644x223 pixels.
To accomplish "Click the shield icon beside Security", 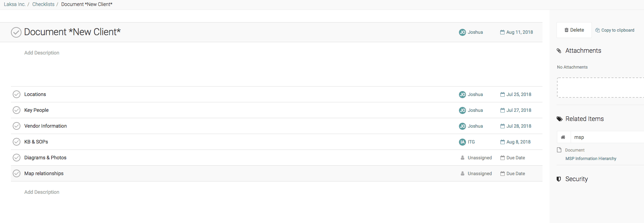I will coord(559,179).
